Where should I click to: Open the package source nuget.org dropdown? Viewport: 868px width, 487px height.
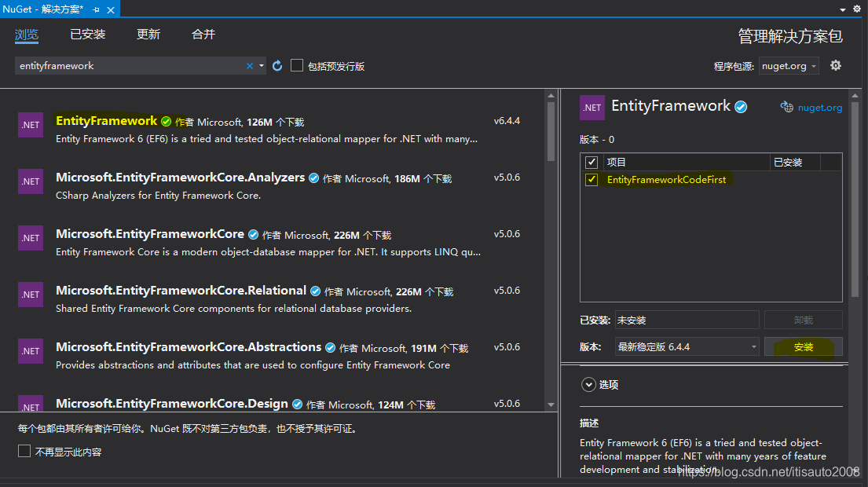789,66
